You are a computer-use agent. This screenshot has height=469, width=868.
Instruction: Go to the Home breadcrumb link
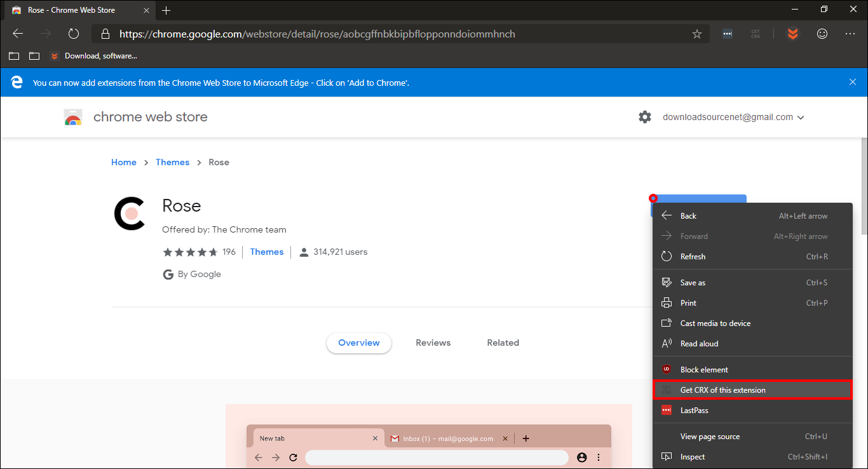(124, 162)
